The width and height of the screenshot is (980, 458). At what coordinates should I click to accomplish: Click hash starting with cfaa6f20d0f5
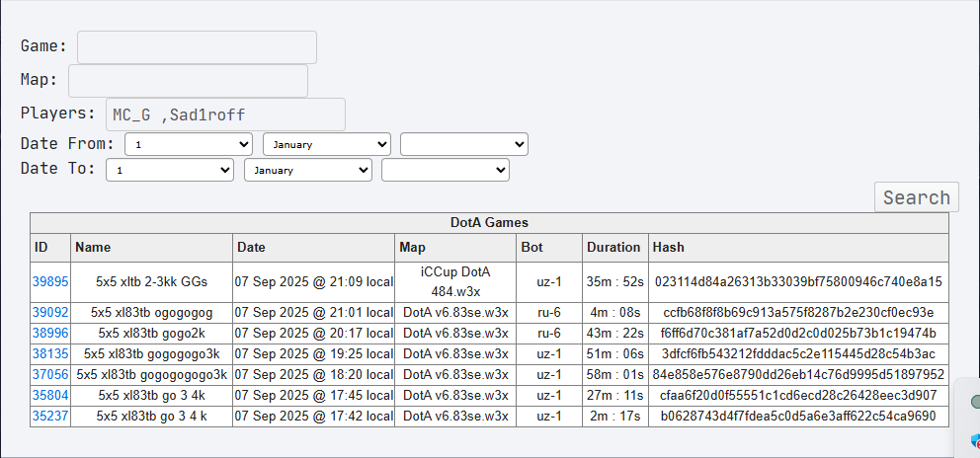pos(798,395)
